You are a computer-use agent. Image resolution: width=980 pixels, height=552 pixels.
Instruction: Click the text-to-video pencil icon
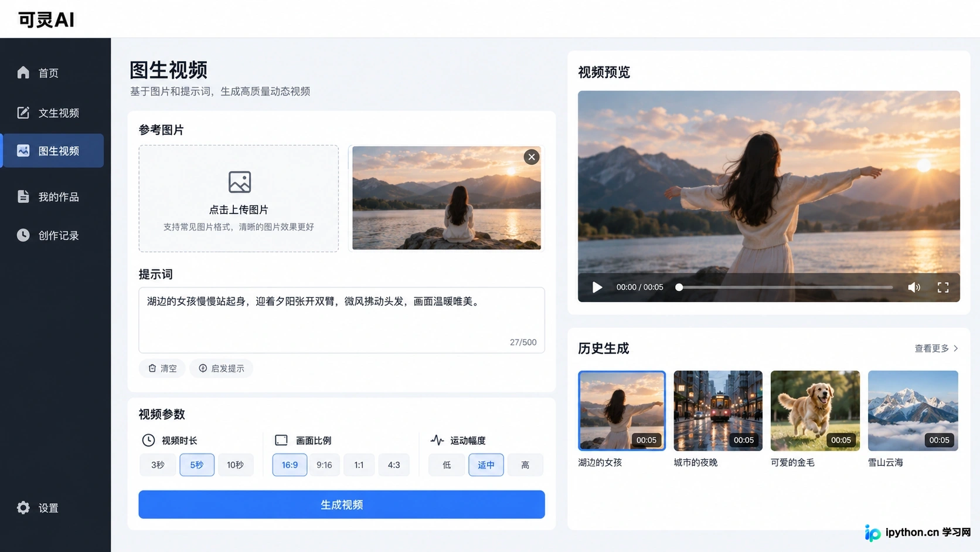click(23, 113)
